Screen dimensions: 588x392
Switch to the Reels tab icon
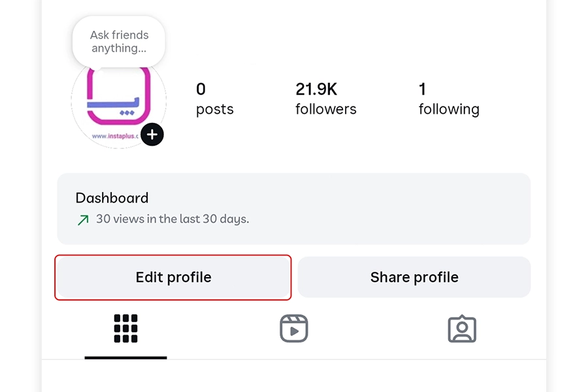(294, 329)
